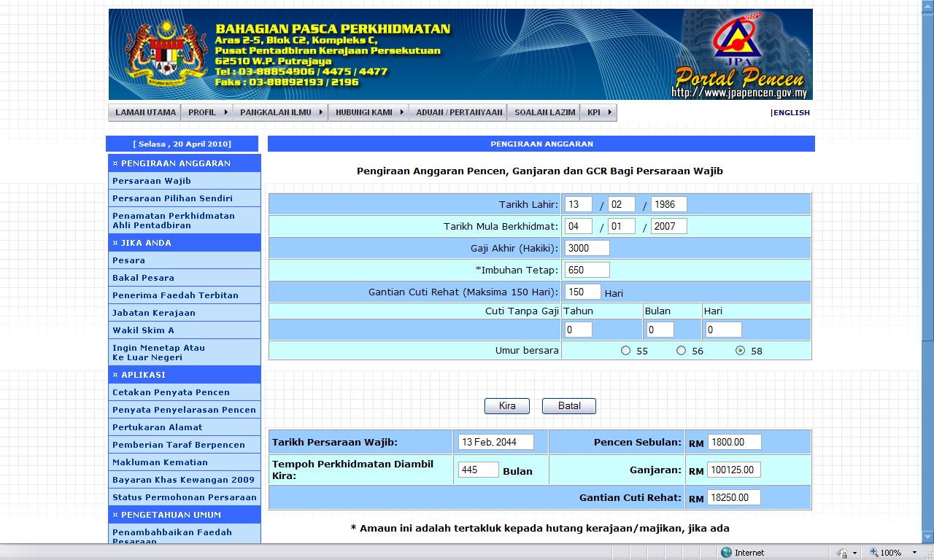Click the date text "Selasa , 20 April 2010"
The width and height of the screenshot is (934, 560).
(x=182, y=144)
